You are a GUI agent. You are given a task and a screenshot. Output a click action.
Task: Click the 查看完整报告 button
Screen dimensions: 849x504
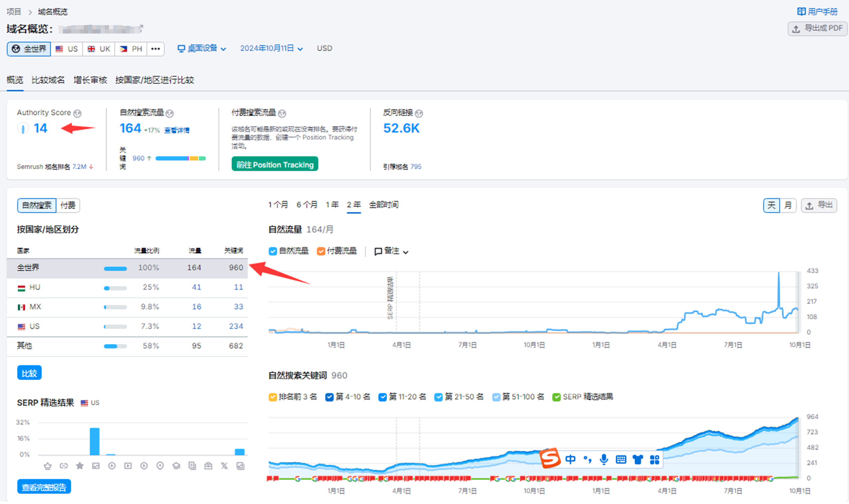coord(44,487)
